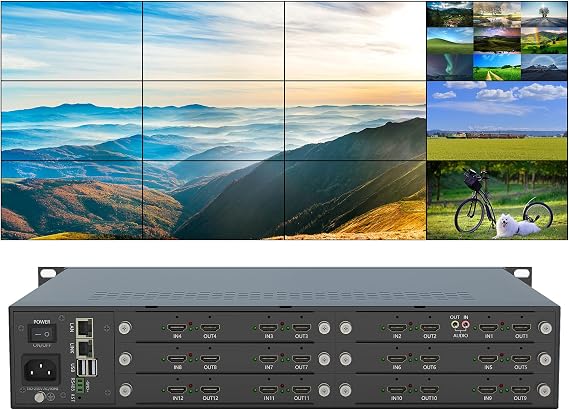Click the "RS485" label text
The height and width of the screenshot is (410, 569).
tap(73, 385)
